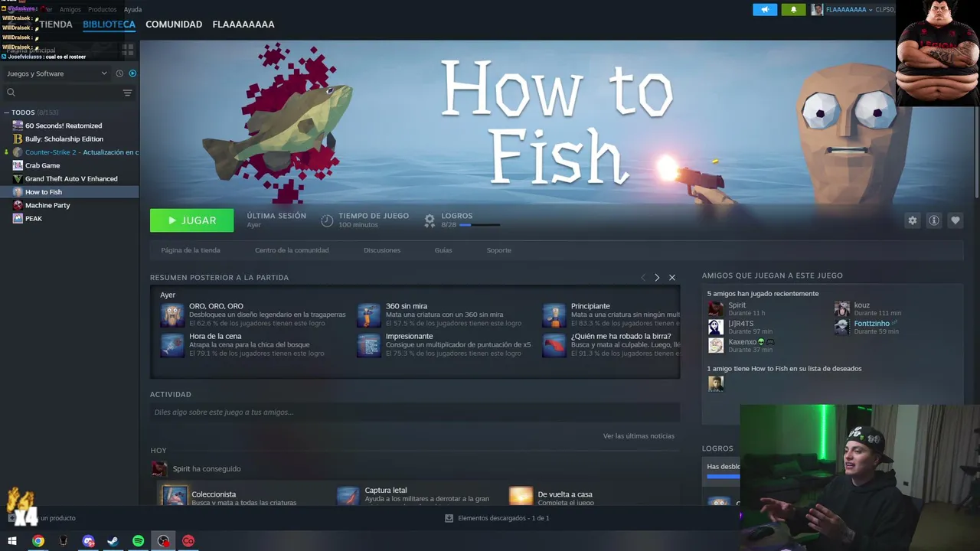This screenshot has height=551, width=980.
Task: Open the Discusiones link
Action: [382, 250]
